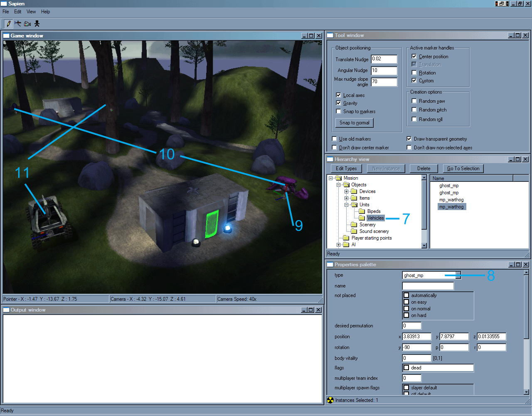Viewport: 532px width, 416px height.
Task: Check not placed on hard
Action: coord(406,315)
